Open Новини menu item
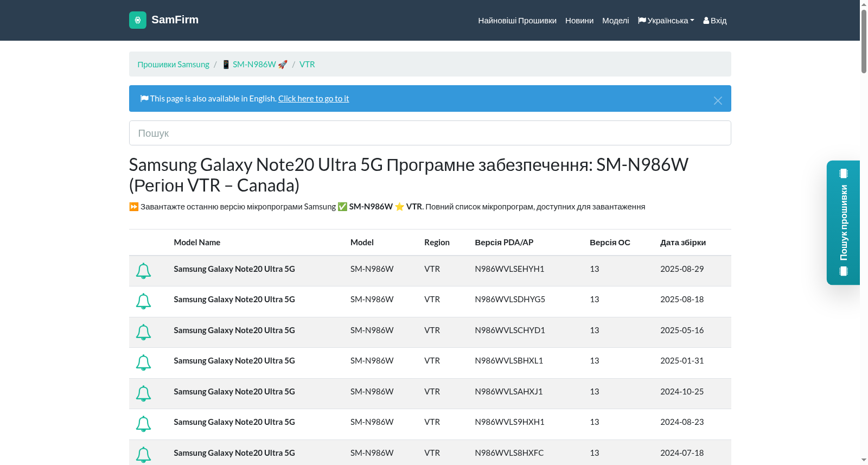This screenshot has height=465, width=868. (x=579, y=21)
